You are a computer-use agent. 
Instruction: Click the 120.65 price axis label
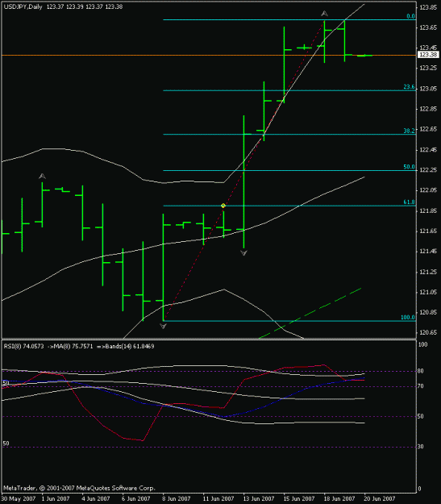point(428,333)
